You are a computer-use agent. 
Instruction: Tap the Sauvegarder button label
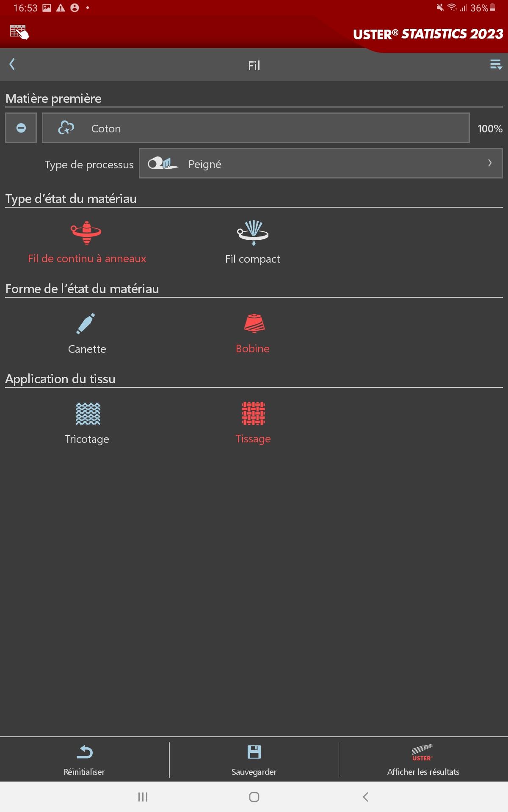pyautogui.click(x=254, y=772)
